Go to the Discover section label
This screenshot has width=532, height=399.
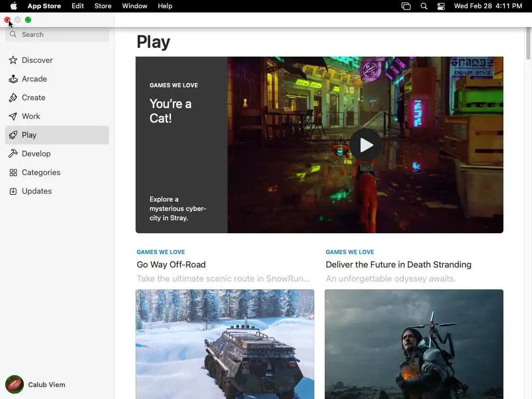[37, 60]
